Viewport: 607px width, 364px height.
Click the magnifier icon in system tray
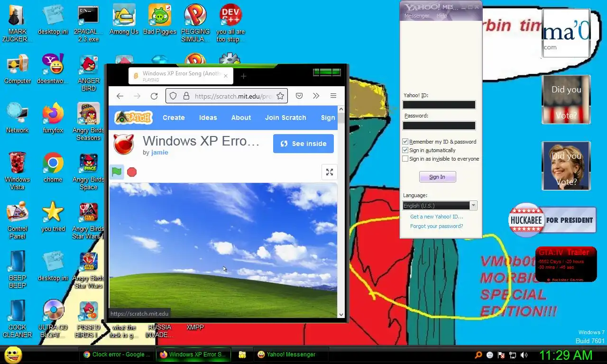click(x=478, y=355)
